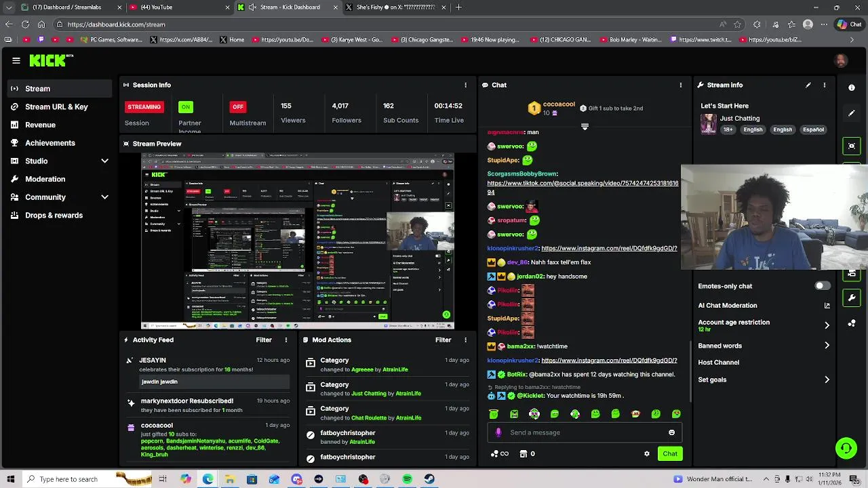The image size is (868, 488).
Task: Click the wrench icon in right sidebar
Action: [x=852, y=298]
